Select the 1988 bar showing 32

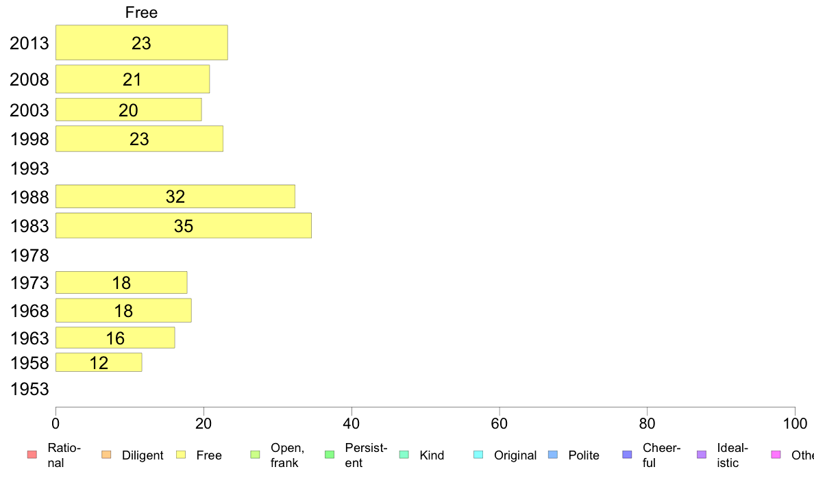175,197
